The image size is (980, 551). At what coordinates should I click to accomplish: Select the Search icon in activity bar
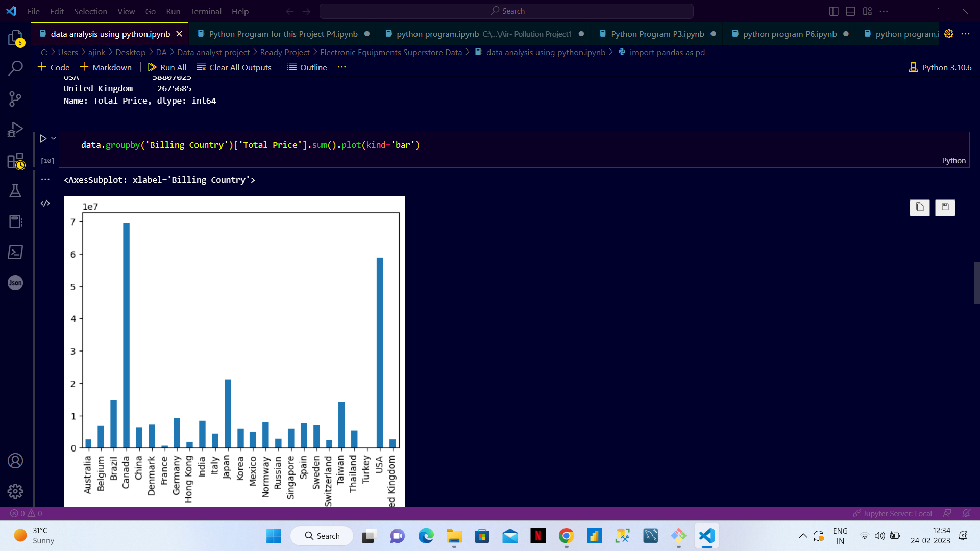click(16, 67)
